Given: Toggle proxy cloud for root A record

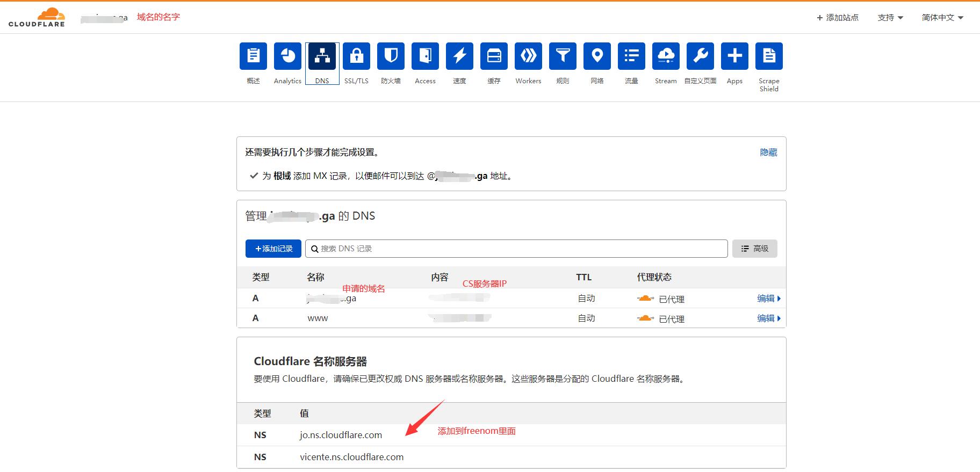Looking at the screenshot, I should point(645,299).
